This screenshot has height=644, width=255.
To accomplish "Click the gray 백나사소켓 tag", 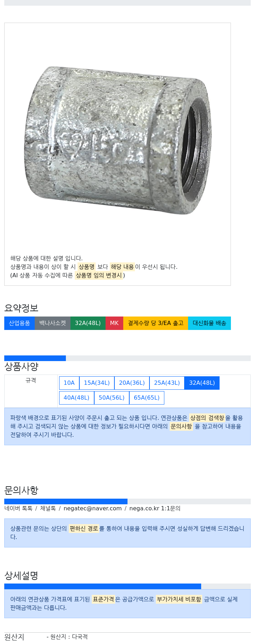I will click(52, 323).
